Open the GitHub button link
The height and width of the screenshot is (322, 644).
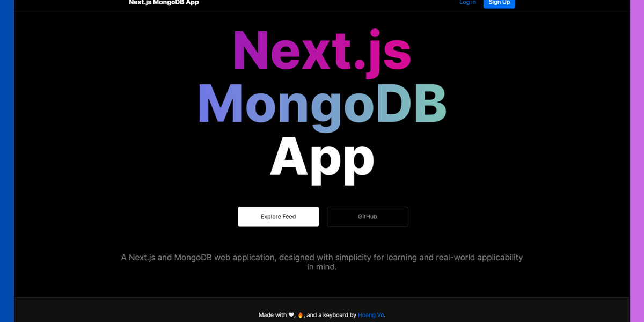coord(368,217)
